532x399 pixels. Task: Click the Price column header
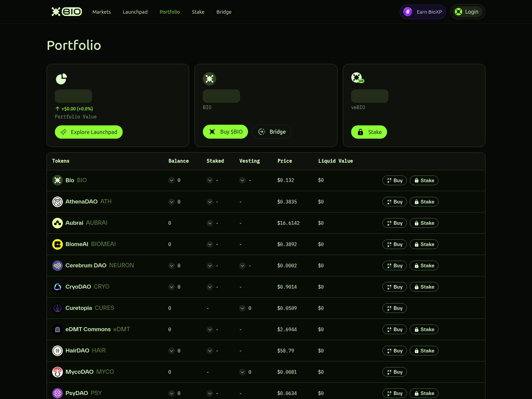pos(285,161)
